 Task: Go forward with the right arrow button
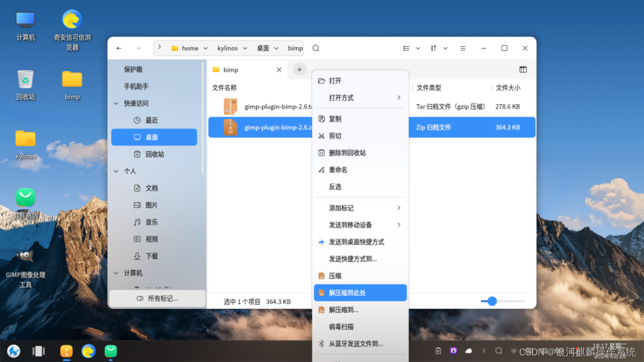138,48
